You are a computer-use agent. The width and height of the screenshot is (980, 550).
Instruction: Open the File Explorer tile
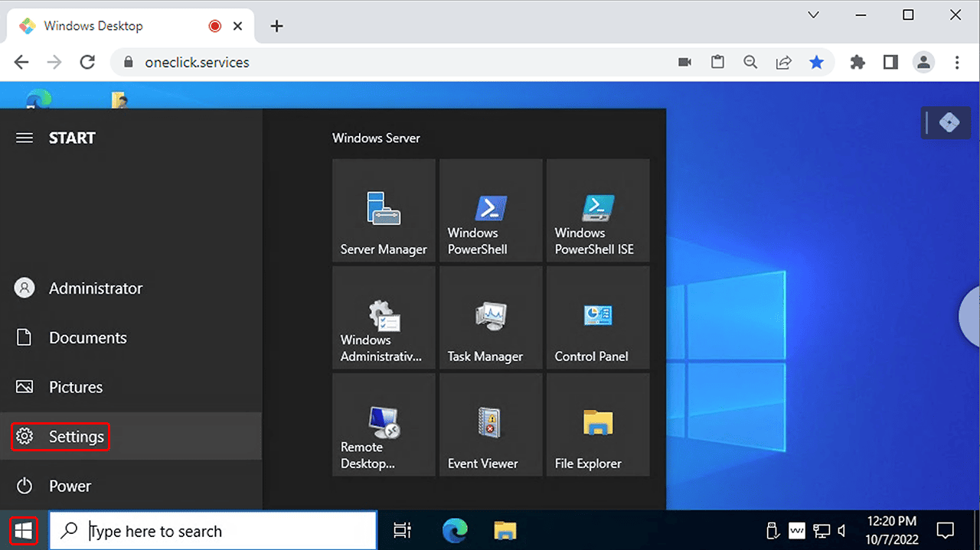(598, 425)
